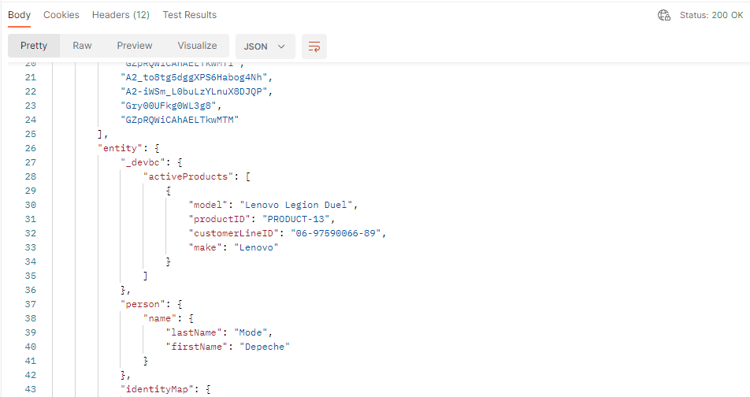This screenshot has height=397, width=750.
Task: Select the Pretty view
Action: tap(33, 46)
